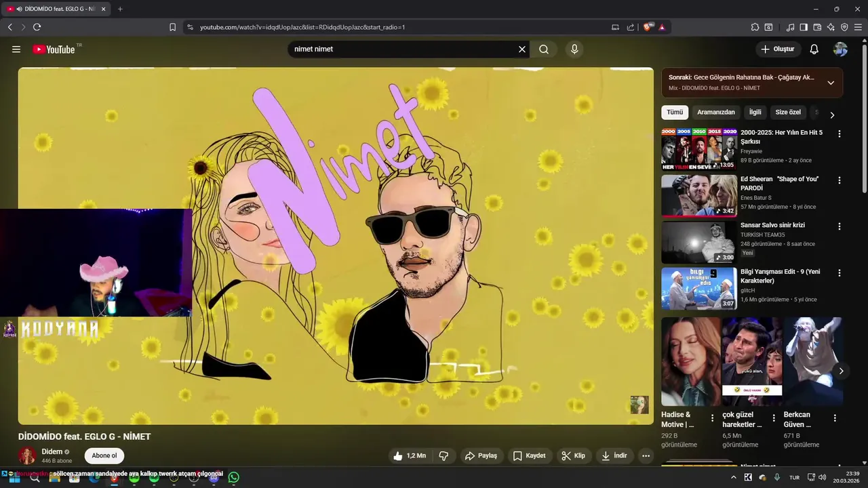The width and height of the screenshot is (868, 488).
Task: Open the Brave Wallet icon
Action: [817, 27]
